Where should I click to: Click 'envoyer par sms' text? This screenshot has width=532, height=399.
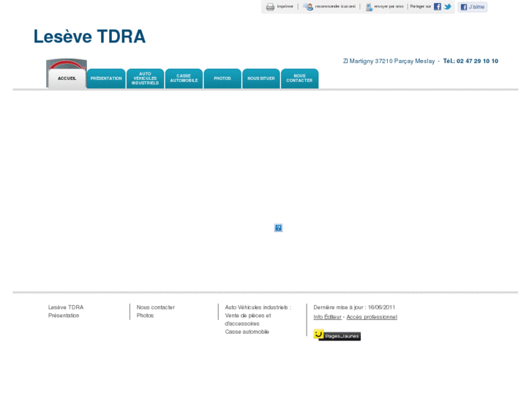tap(389, 7)
